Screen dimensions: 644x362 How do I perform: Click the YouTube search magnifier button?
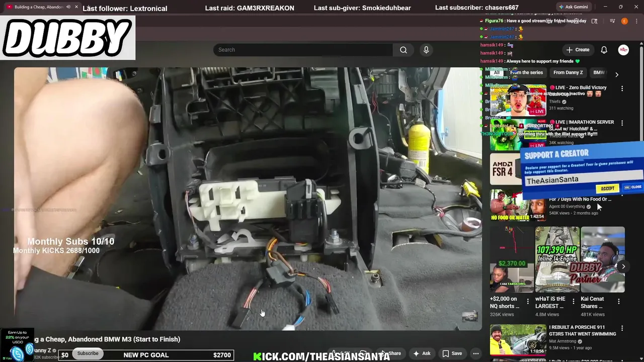[403, 50]
